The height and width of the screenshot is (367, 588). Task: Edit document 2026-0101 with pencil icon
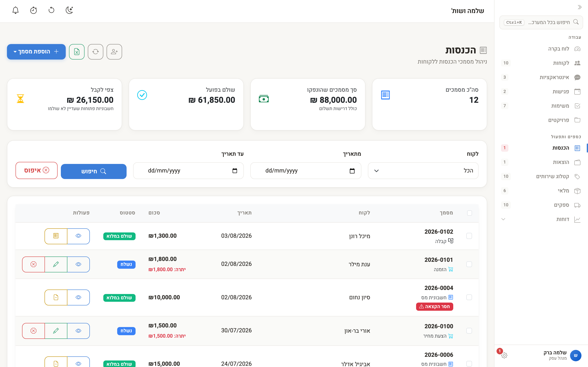point(56,264)
